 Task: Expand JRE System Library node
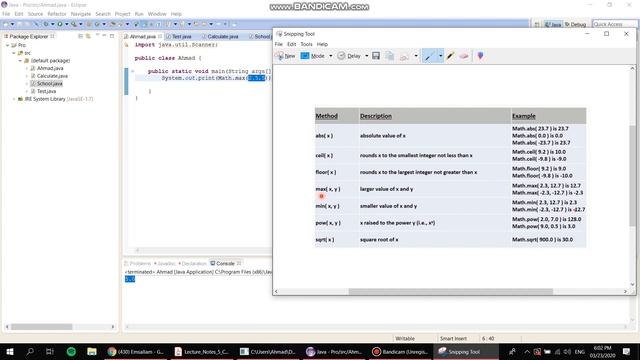coord(14,99)
